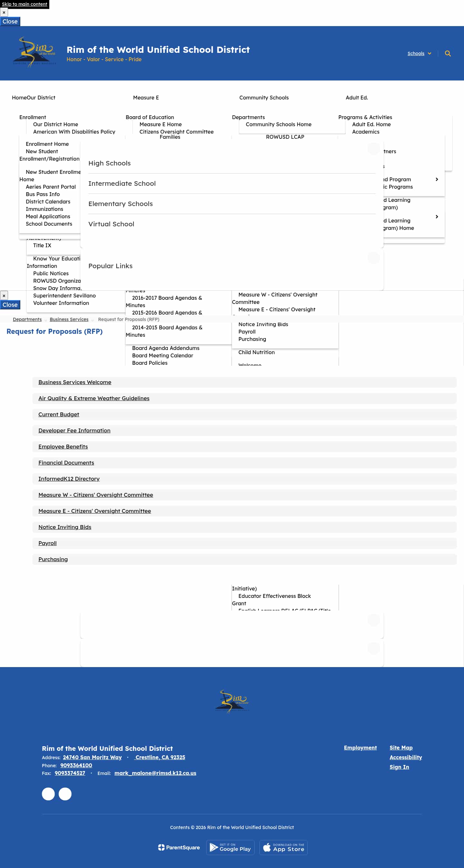Open the Measure E menu
The image size is (464, 868).
click(146, 97)
